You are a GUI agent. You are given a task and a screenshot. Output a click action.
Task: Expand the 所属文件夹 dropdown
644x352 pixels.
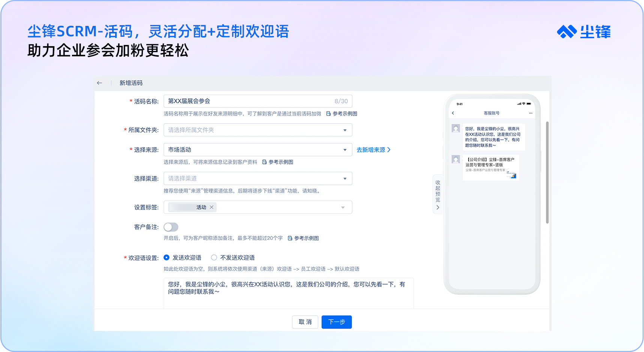click(x=258, y=130)
